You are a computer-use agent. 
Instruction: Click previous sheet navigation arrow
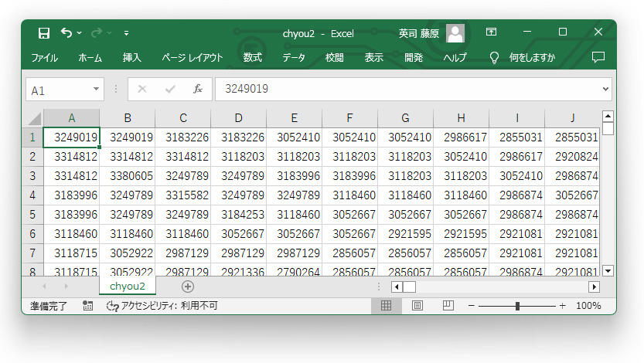pyautogui.click(x=44, y=287)
